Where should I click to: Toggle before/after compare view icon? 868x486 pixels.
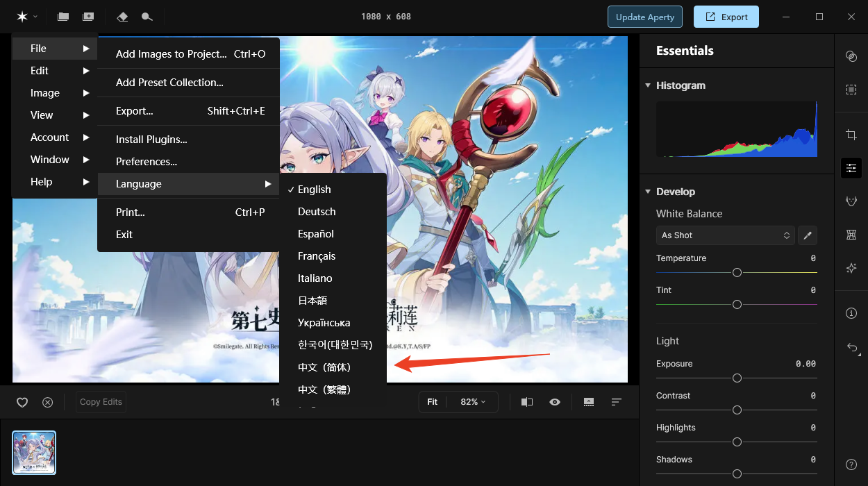(x=527, y=402)
